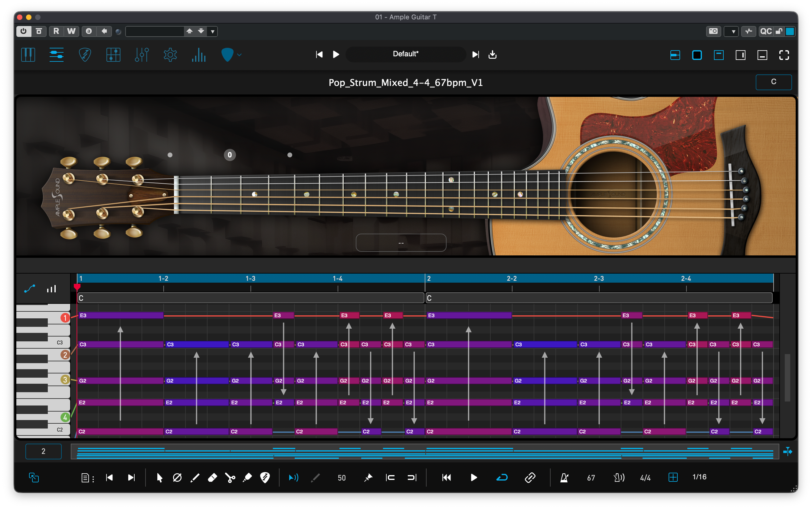This screenshot has width=812, height=509.
Task: Click the blue guitar pick icon
Action: click(x=227, y=54)
